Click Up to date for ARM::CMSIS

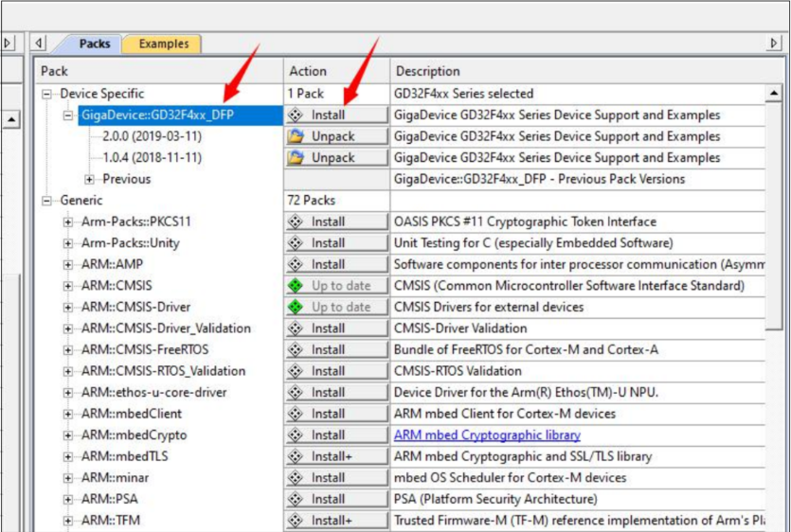[x=337, y=286]
